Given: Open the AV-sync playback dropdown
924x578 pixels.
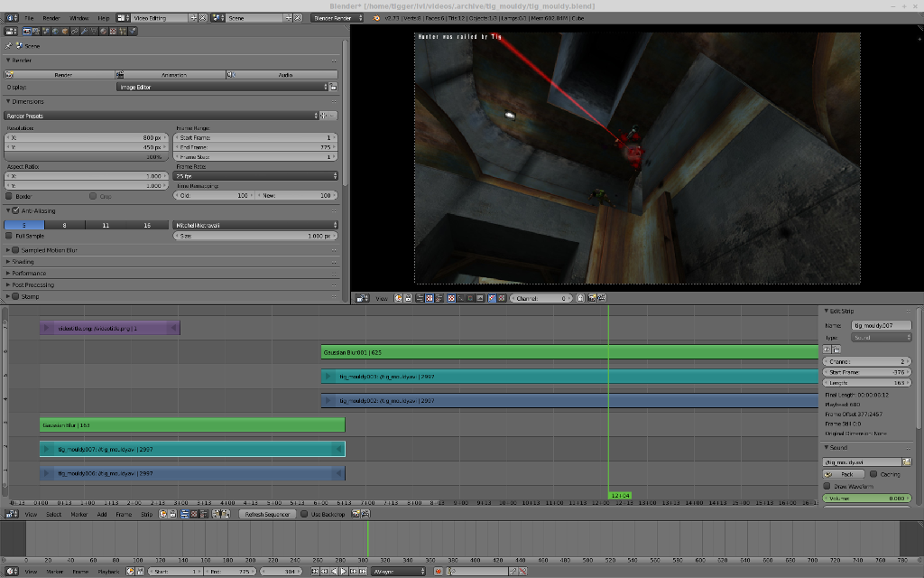Looking at the screenshot, I should tap(398, 571).
